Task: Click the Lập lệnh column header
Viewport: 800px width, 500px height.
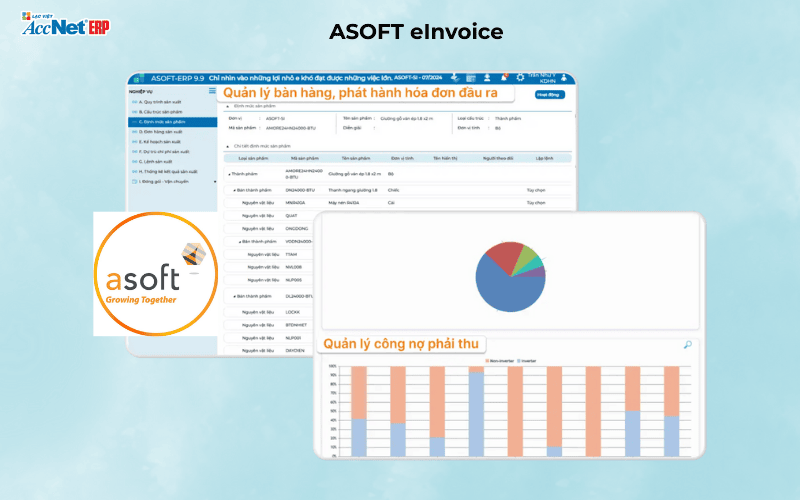Action: pyautogui.click(x=544, y=159)
